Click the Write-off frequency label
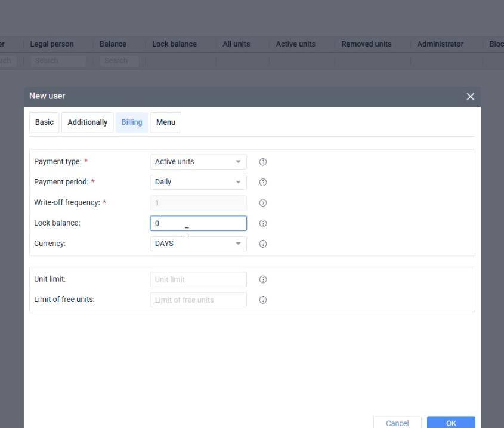The width and height of the screenshot is (504, 428). [x=67, y=202]
